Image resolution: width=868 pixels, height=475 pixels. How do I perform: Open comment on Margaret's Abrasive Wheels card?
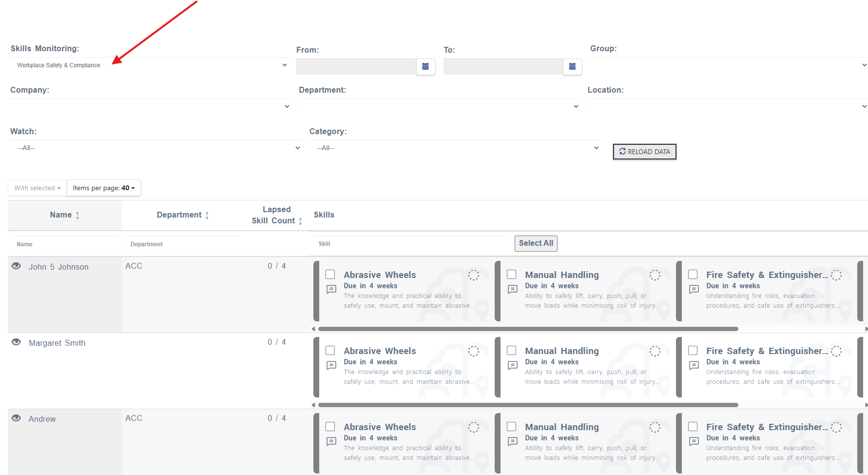click(331, 366)
